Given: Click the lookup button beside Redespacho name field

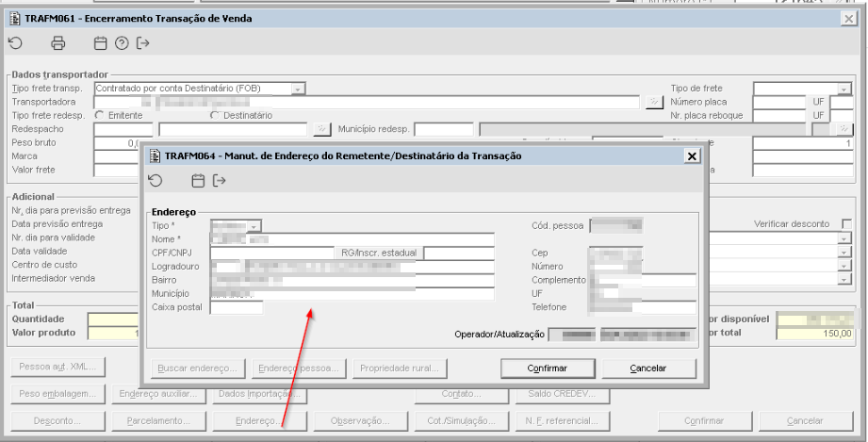Looking at the screenshot, I should click(321, 129).
